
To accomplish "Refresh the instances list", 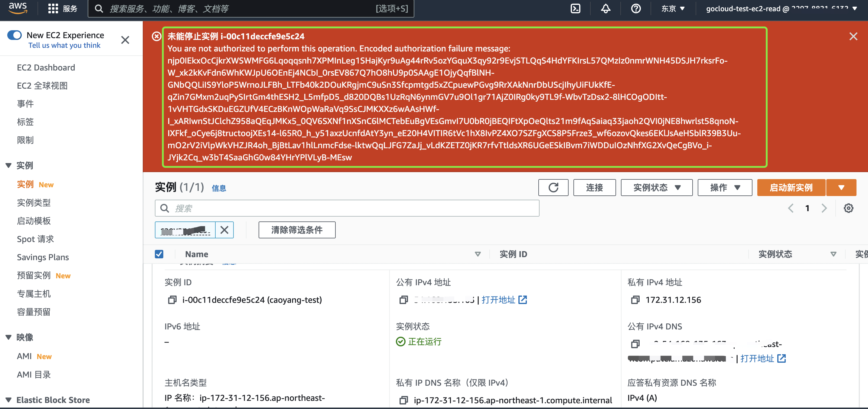I will (x=553, y=187).
